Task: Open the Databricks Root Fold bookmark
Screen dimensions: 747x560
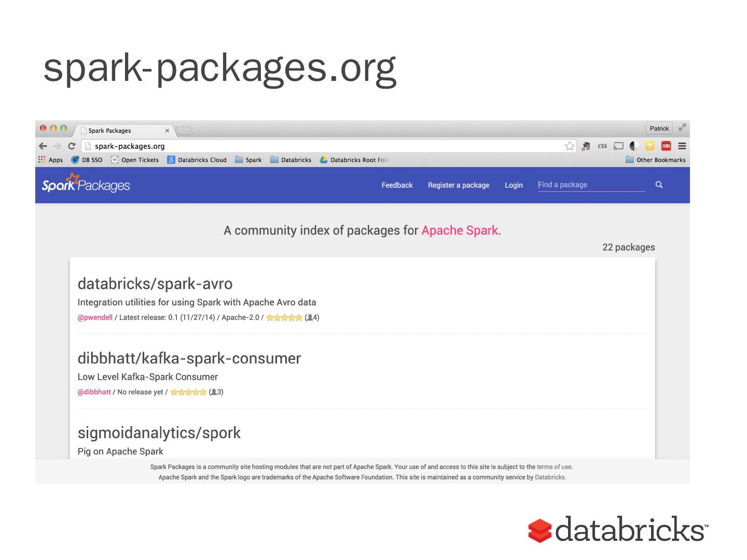Action: (354, 160)
